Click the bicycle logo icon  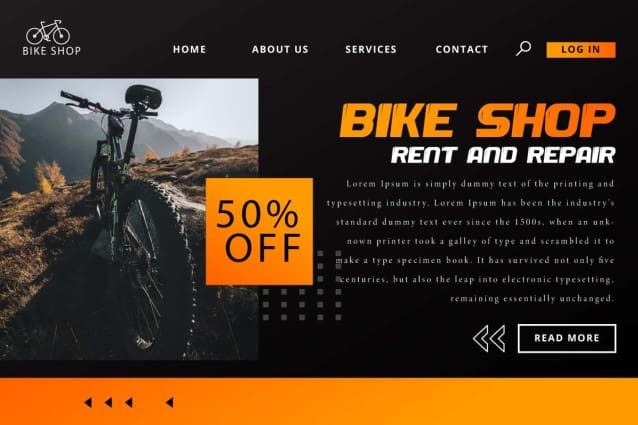coord(48,32)
